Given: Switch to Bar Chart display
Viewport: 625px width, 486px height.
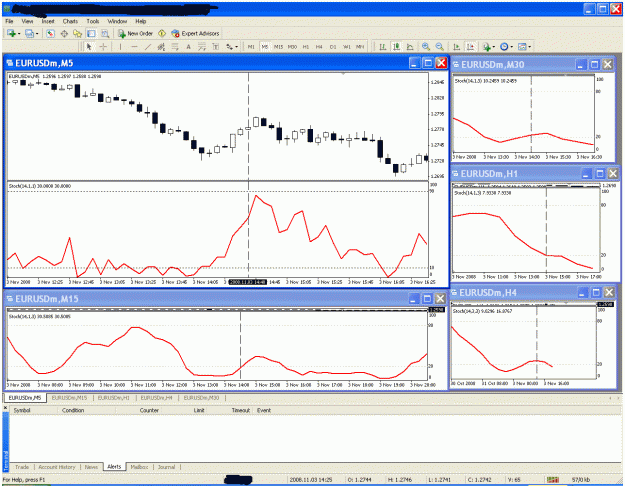Looking at the screenshot, I should point(383,47).
